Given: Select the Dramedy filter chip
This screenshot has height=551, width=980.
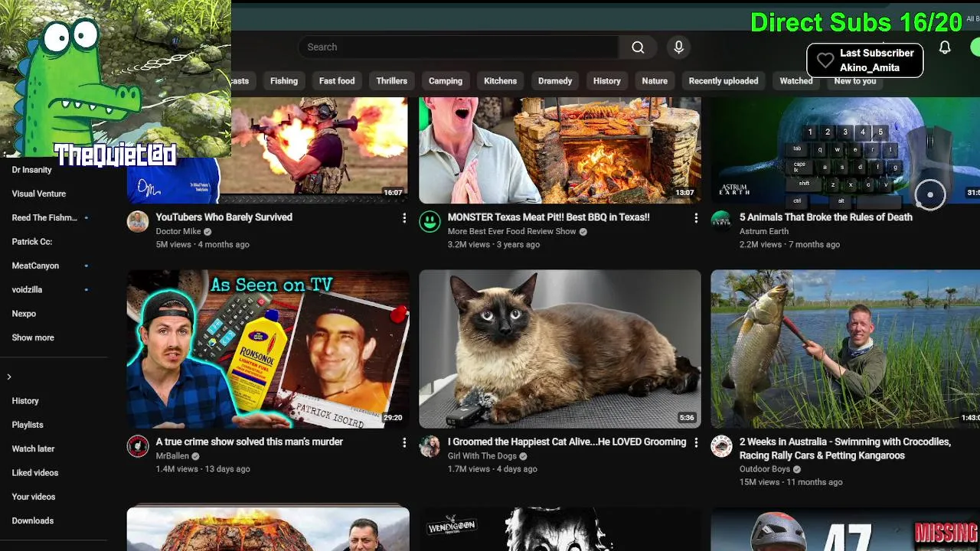Looking at the screenshot, I should tap(555, 81).
